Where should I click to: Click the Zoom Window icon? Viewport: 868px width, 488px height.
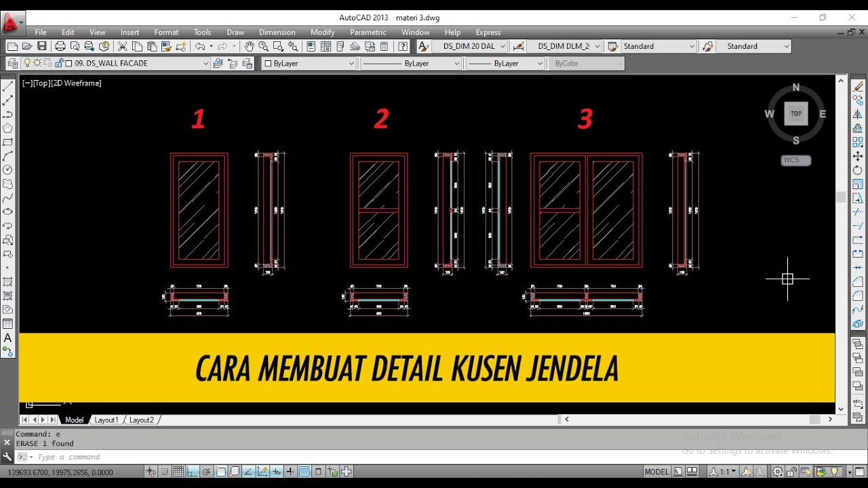(278, 46)
